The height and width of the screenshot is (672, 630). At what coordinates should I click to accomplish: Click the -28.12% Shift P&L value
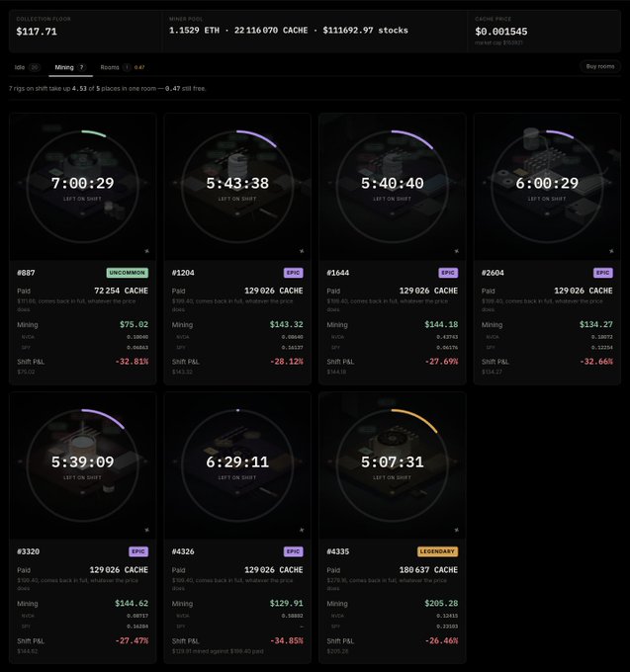(287, 362)
